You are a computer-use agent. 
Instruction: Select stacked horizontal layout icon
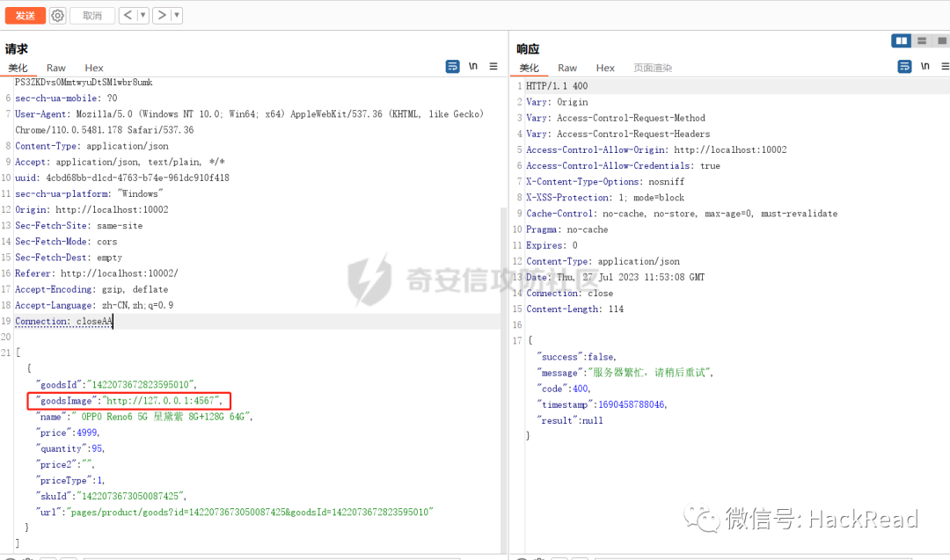click(922, 40)
